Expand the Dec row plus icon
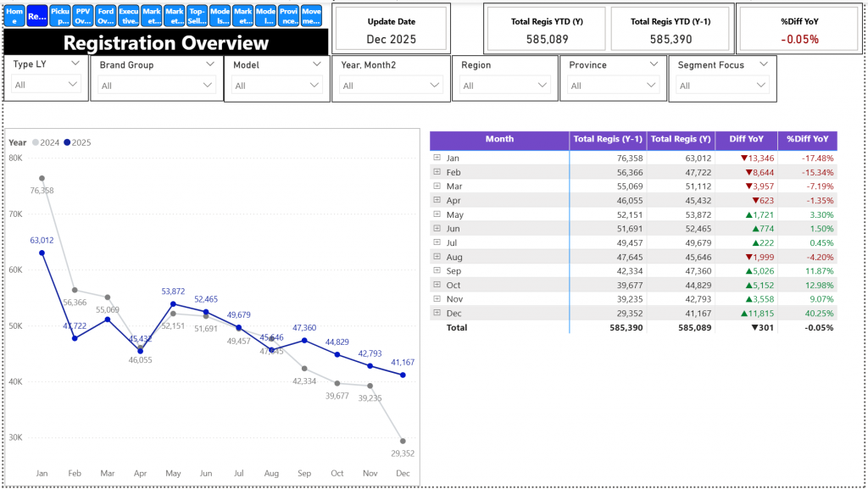The height and width of the screenshot is (489, 868). pos(437,313)
